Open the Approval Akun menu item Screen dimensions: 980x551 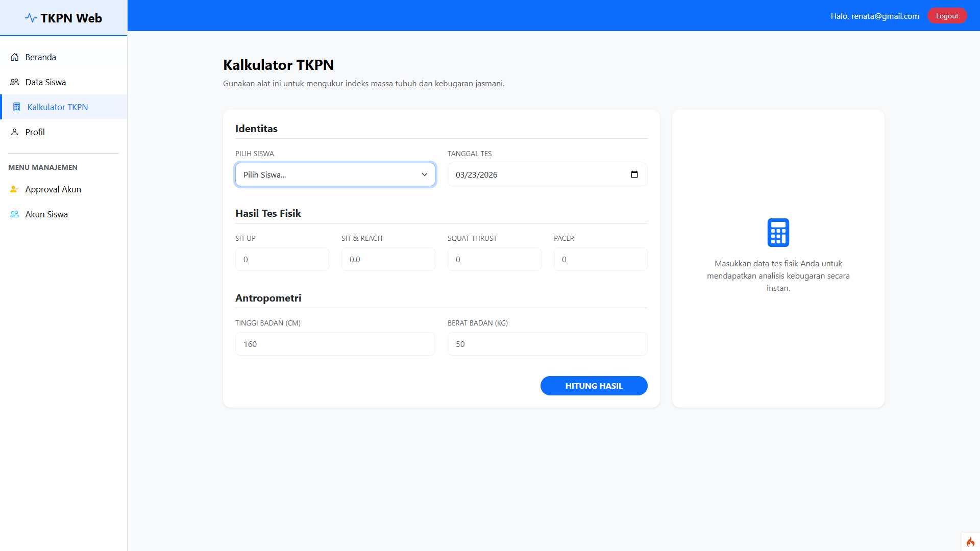(53, 189)
